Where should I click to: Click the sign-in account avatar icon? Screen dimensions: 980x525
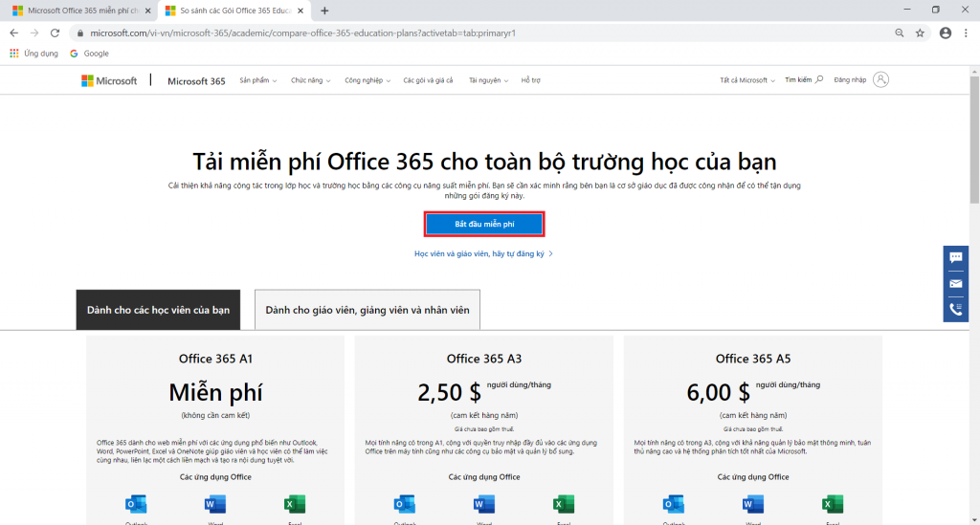click(880, 79)
